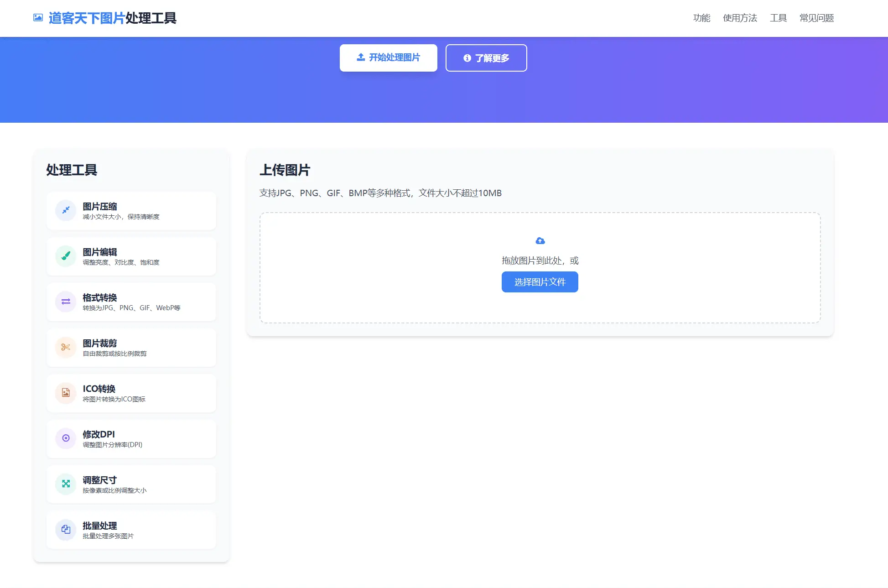The width and height of the screenshot is (888, 588).
Task: Select the 图片编辑 brush icon
Action: [x=65, y=256]
